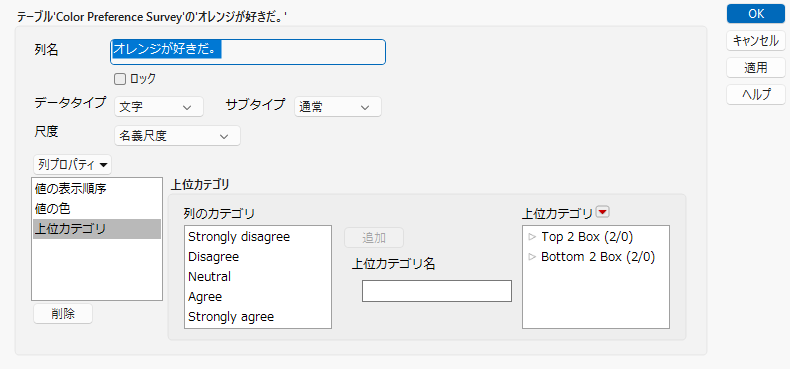Click the 適用 button
The height and width of the screenshot is (369, 790).
(756, 68)
